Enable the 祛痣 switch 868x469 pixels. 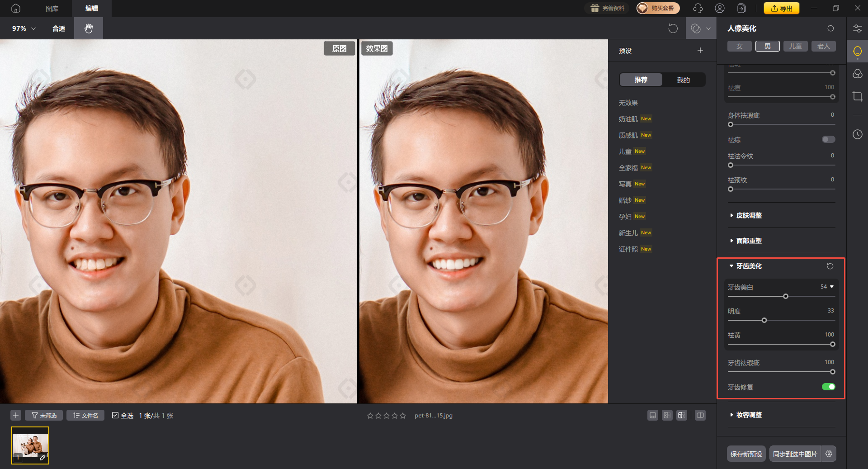point(828,139)
